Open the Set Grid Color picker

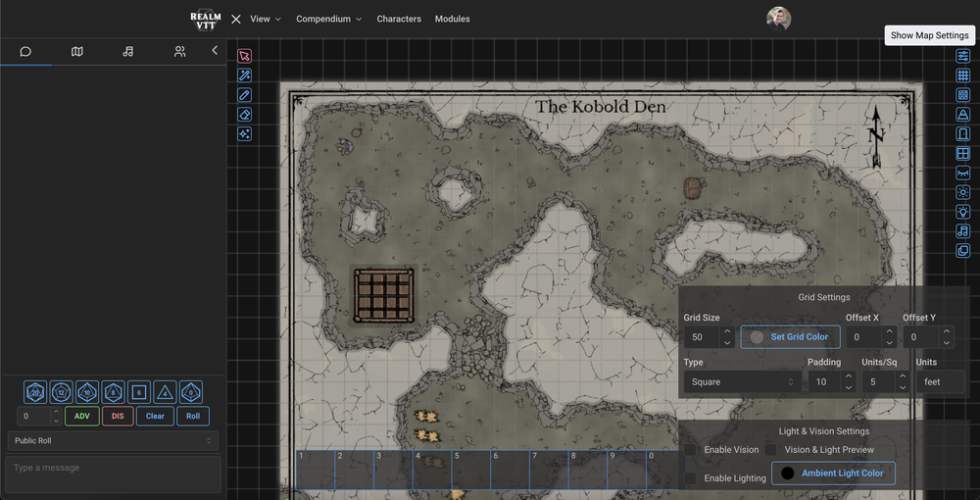(790, 337)
